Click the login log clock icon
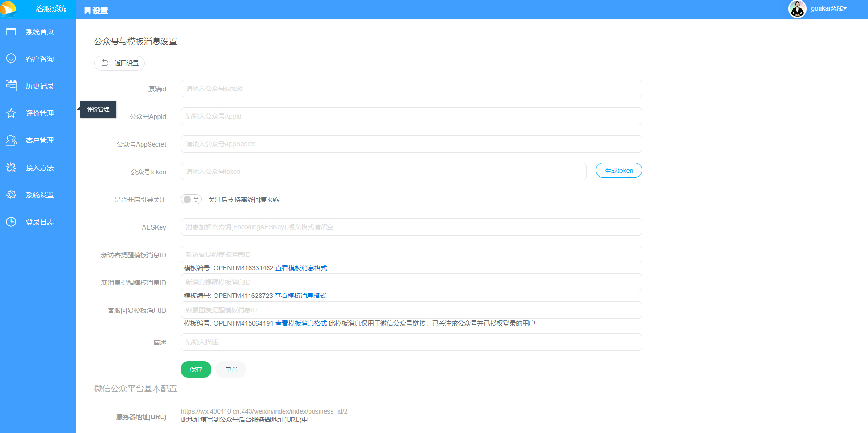This screenshot has height=433, width=868. click(11, 222)
